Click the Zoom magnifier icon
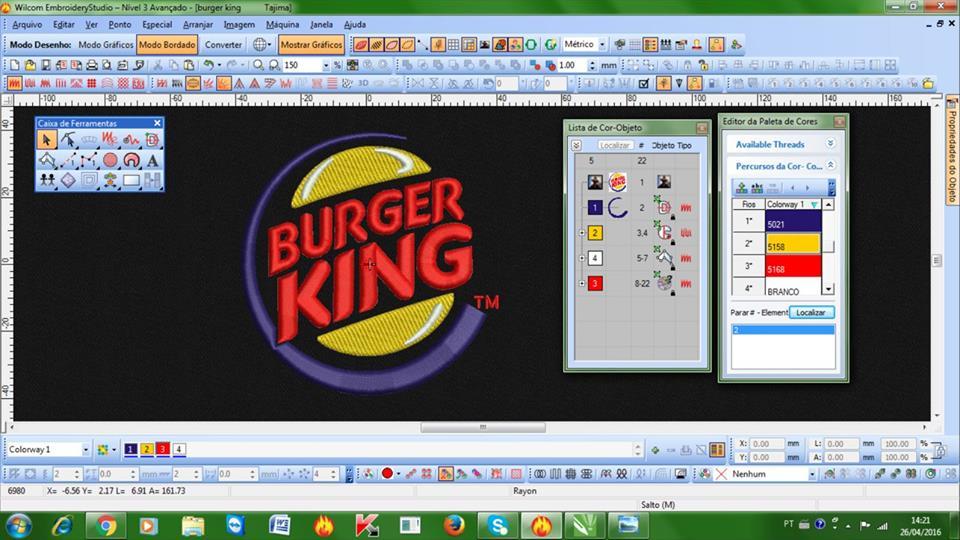Viewport: 960px width, 540px height. point(258,65)
